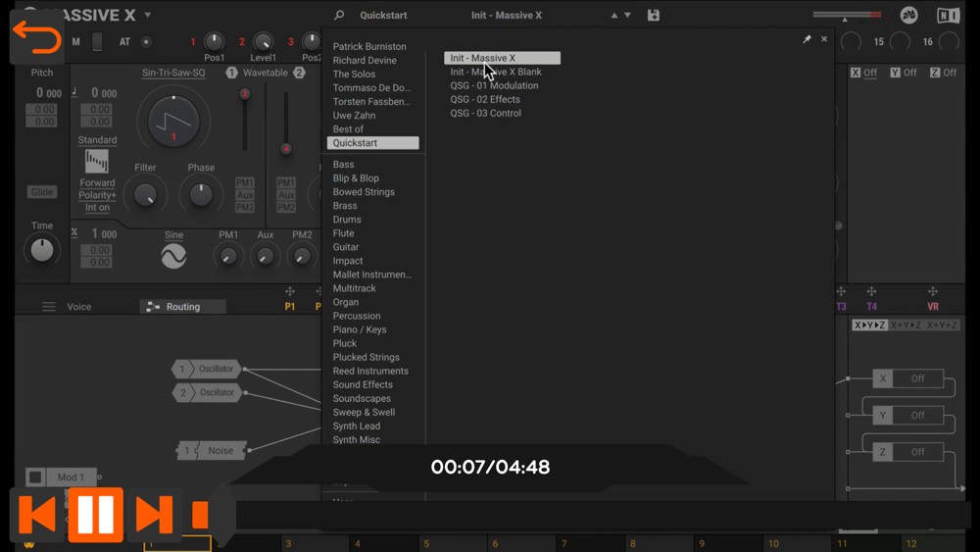980x552 pixels.
Task: Click the orange back arrow icon
Action: click(x=36, y=37)
